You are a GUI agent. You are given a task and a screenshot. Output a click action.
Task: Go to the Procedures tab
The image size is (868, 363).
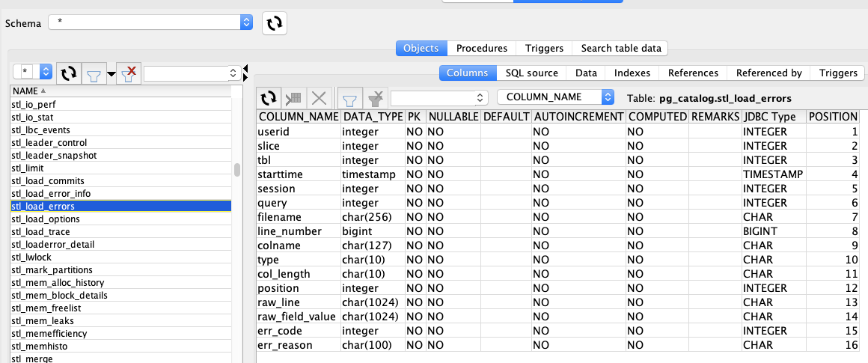coord(482,48)
